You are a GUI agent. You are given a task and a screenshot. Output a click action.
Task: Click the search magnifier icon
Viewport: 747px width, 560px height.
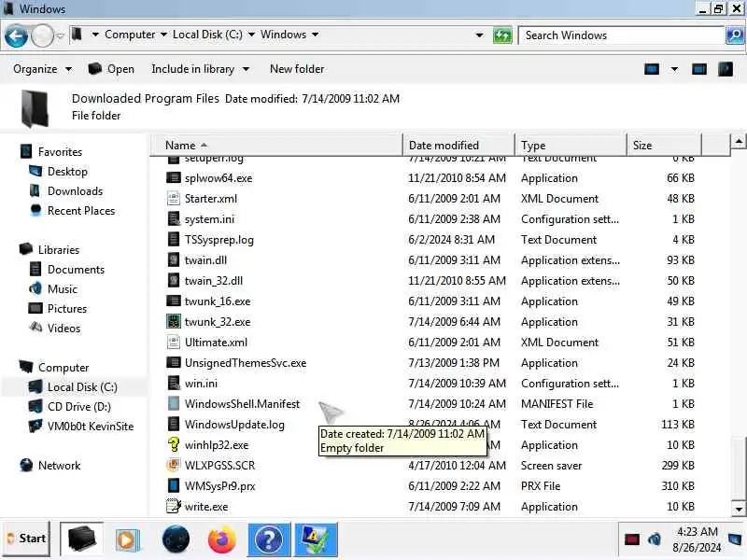734,35
